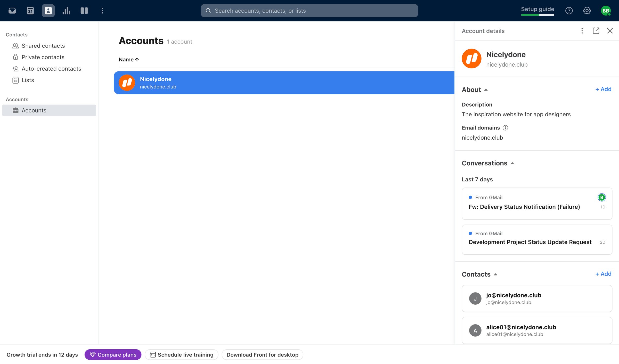Click the Setup guide progress bar
The height and width of the screenshot is (364, 619).
[x=537, y=15]
